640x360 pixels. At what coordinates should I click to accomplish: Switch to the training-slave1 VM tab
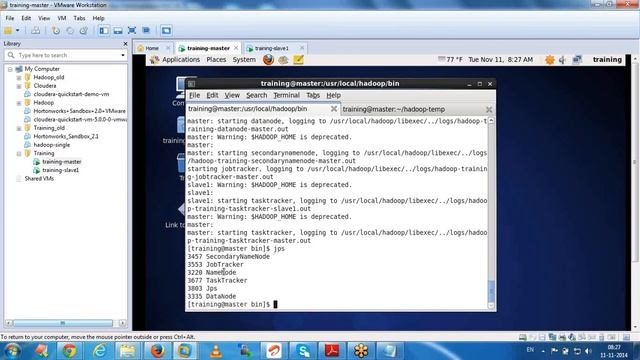(x=271, y=48)
